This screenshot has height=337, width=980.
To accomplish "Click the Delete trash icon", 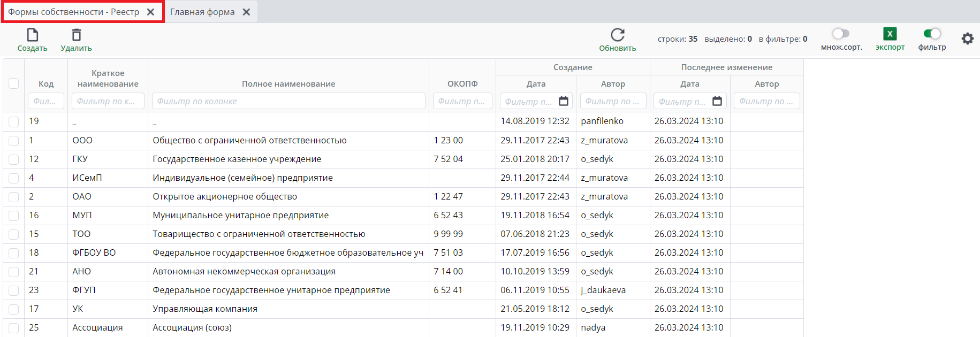I will click(77, 35).
